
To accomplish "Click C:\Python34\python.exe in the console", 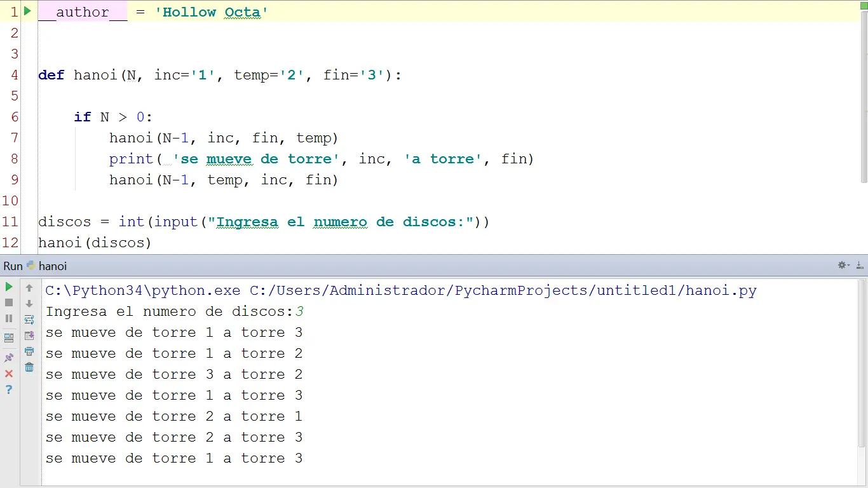I will click(x=143, y=291).
